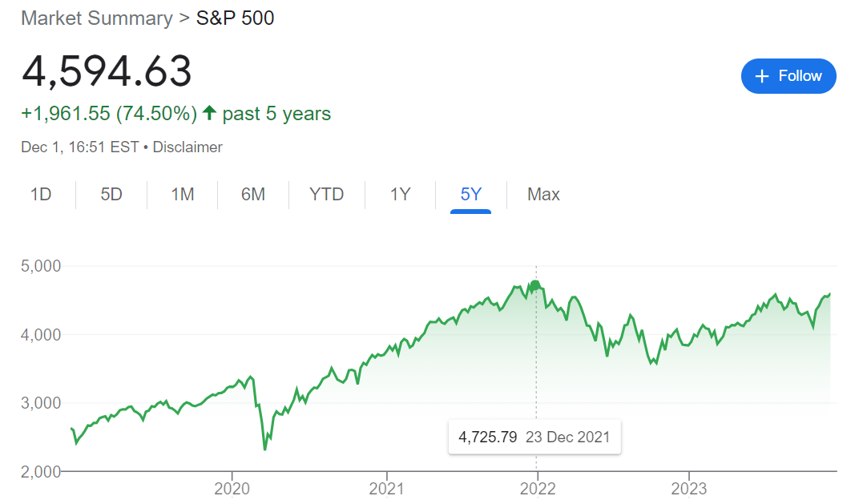Select the 1Y time range tab
This screenshot has width=859, height=504.
click(x=401, y=195)
